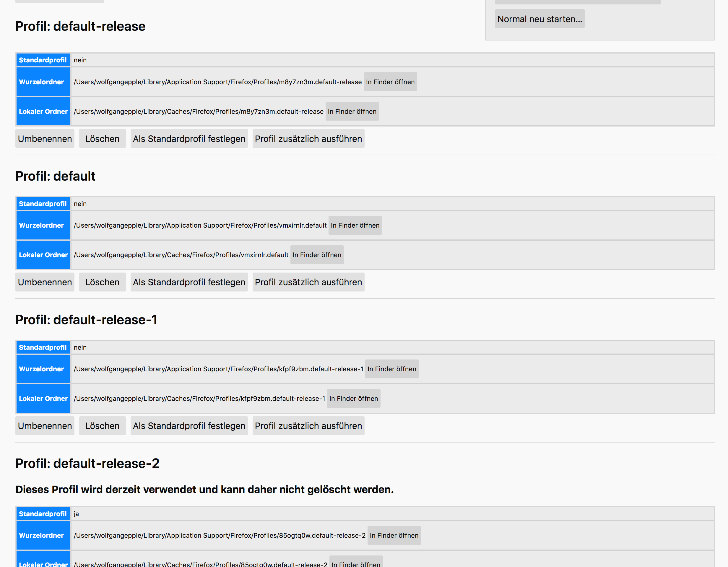The image size is (728, 567).
Task: Set default-release as Standardprofil
Action: pos(189,139)
